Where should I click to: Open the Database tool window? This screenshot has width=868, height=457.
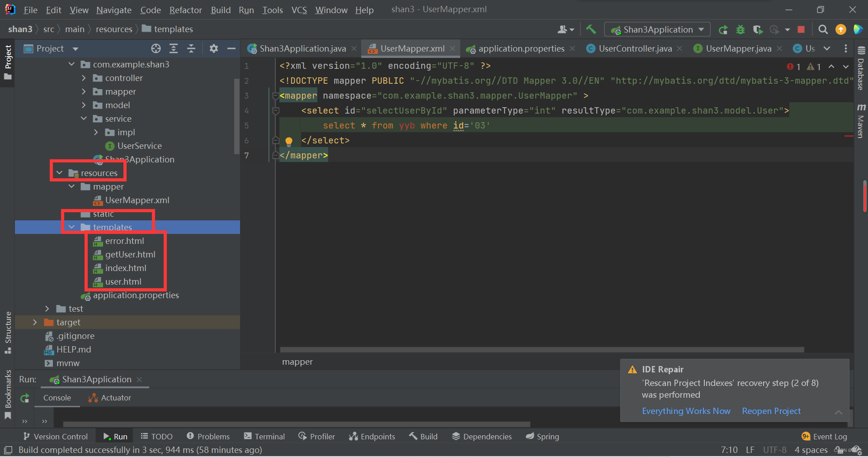(861, 68)
